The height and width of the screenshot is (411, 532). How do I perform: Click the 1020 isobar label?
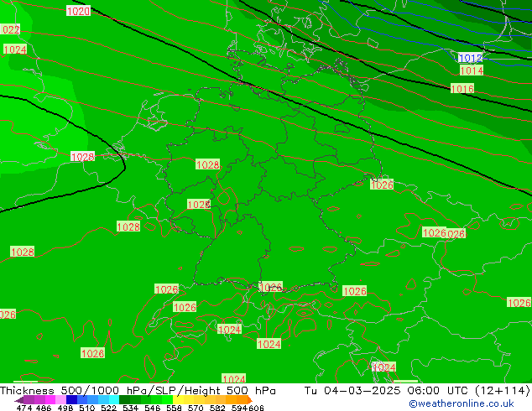click(x=78, y=11)
